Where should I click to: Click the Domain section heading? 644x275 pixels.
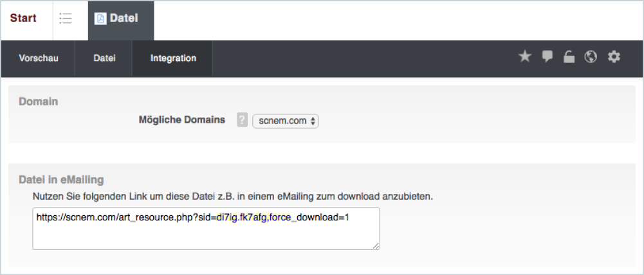tap(39, 102)
